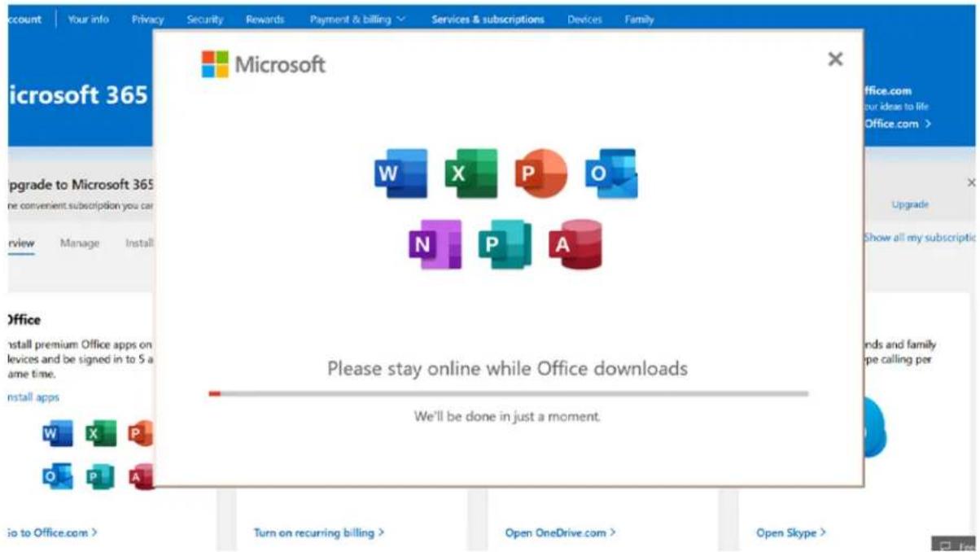Go to the Privacy tab

tap(147, 20)
